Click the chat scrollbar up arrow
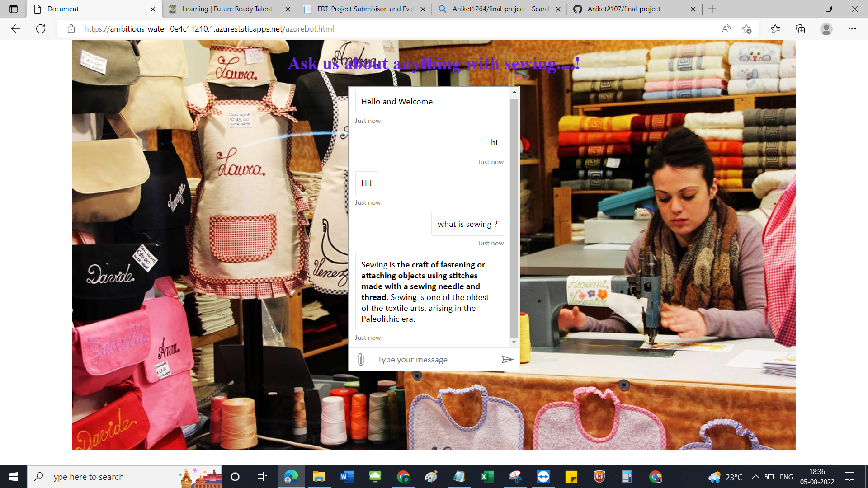The image size is (868, 488). [x=514, y=92]
